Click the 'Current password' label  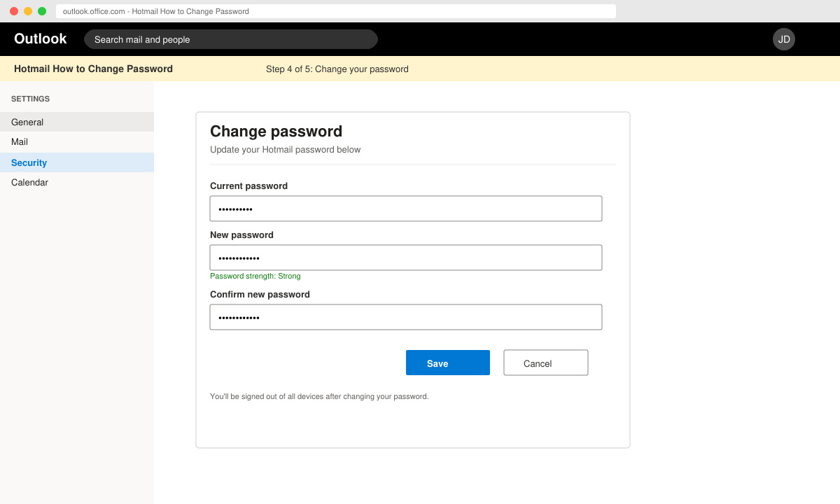(x=248, y=186)
